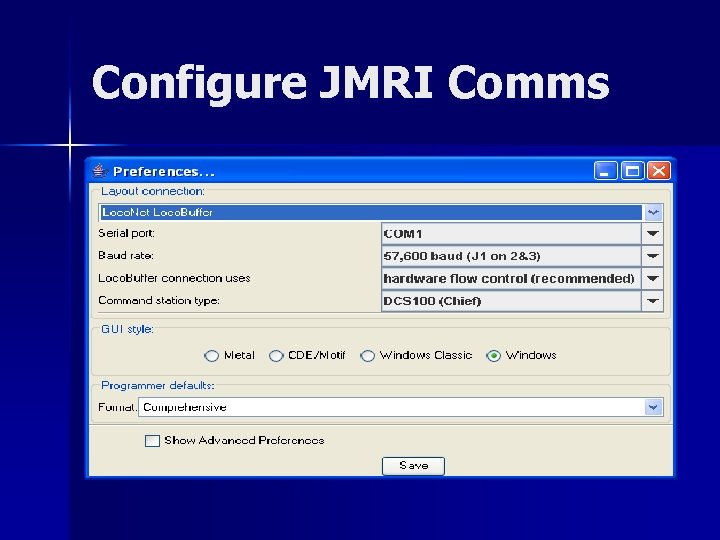This screenshot has width=720, height=540.
Task: Expand the Serial port COM1 dropdown arrow
Action: (652, 234)
